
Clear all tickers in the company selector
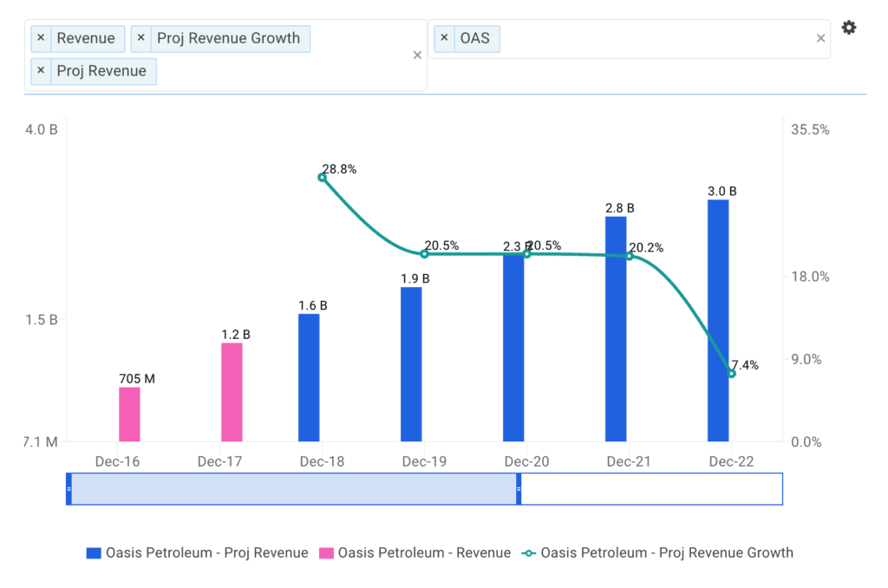click(820, 38)
